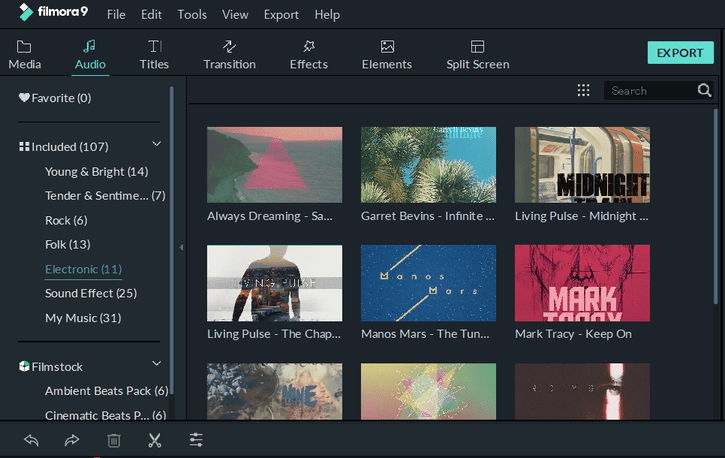Image resolution: width=725 pixels, height=458 pixels.
Task: Select Mark Tracy Keep On thumbnail
Action: pos(582,283)
